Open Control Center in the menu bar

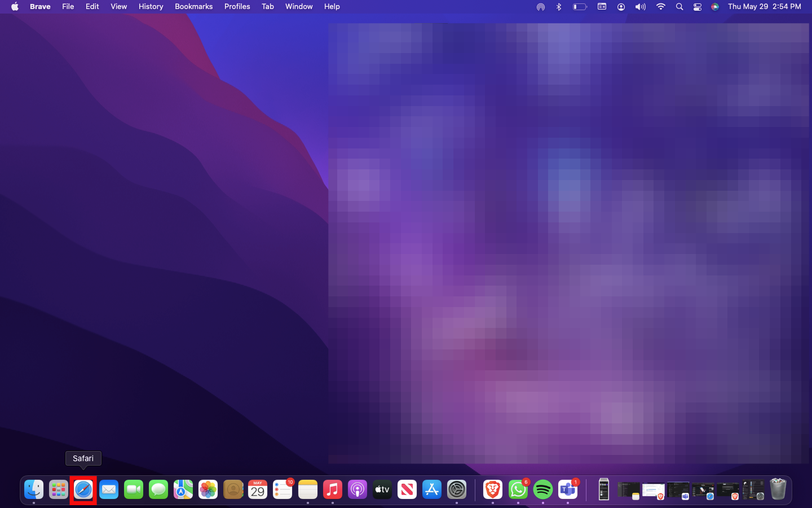pyautogui.click(x=698, y=7)
